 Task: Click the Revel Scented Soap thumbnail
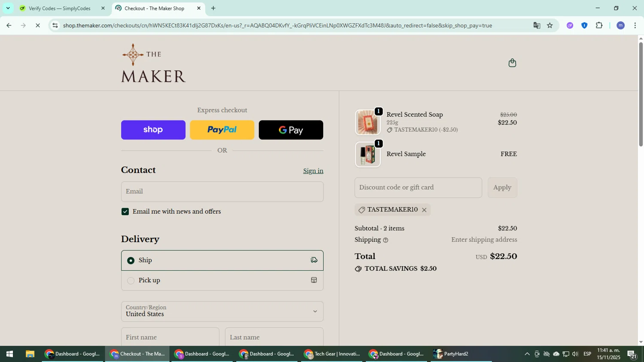(368, 122)
